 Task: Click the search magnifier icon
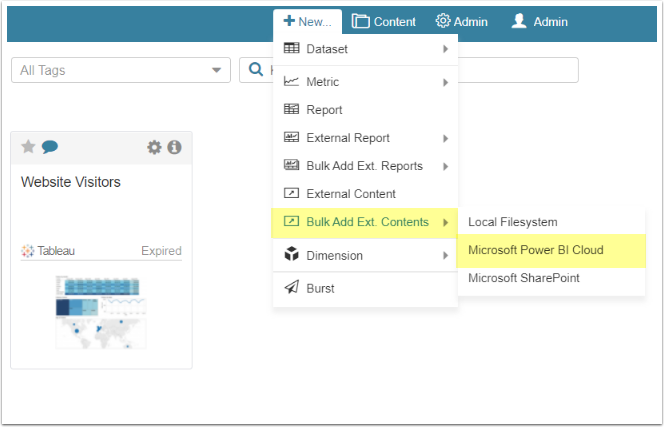click(x=255, y=70)
